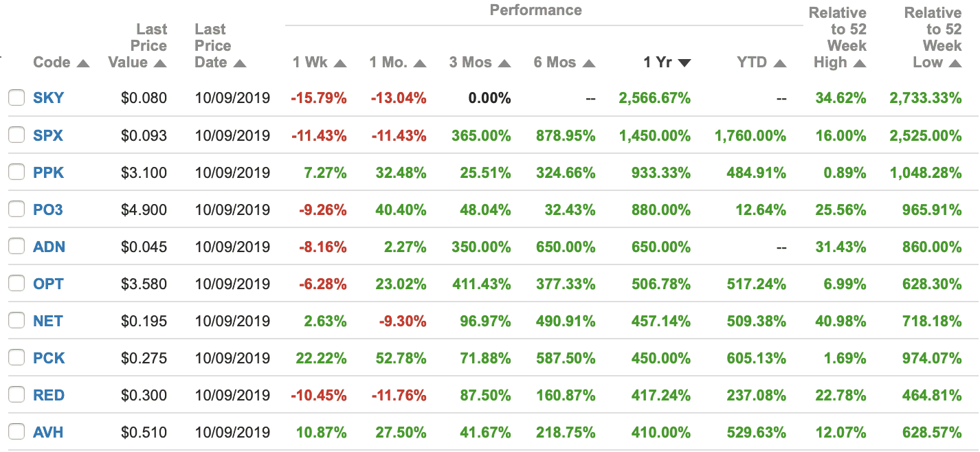Sort by 1 Wk performance arrow

[340, 64]
